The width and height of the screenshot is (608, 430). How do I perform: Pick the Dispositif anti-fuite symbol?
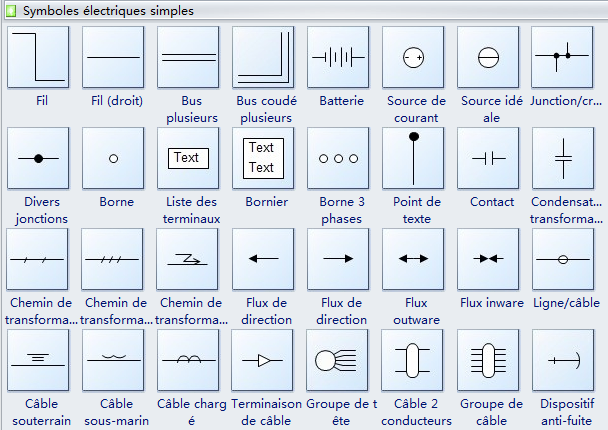(563, 360)
